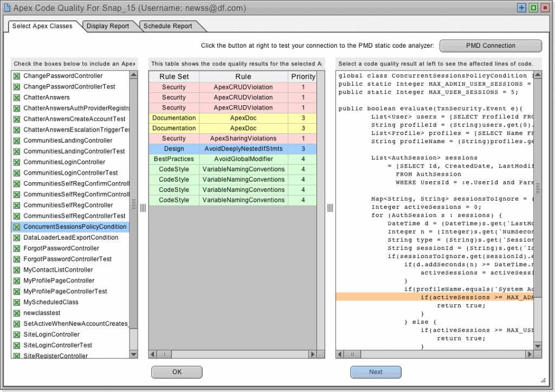
Task: Click the PMD Connection button
Action: (x=490, y=46)
